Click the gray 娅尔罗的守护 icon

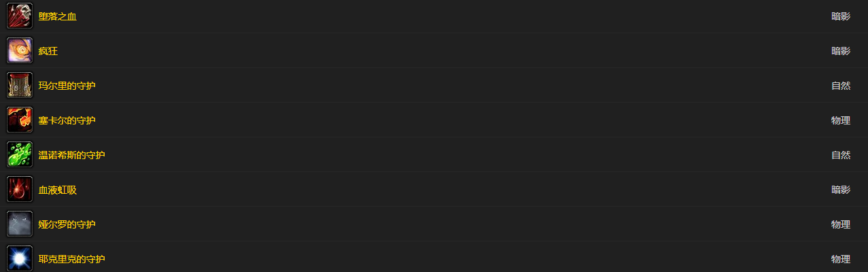pos(20,224)
